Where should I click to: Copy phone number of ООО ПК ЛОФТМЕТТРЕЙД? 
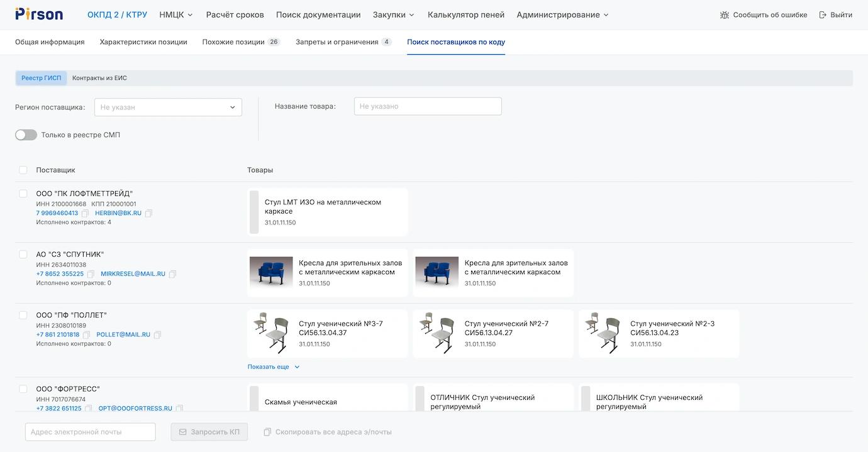[86, 214]
